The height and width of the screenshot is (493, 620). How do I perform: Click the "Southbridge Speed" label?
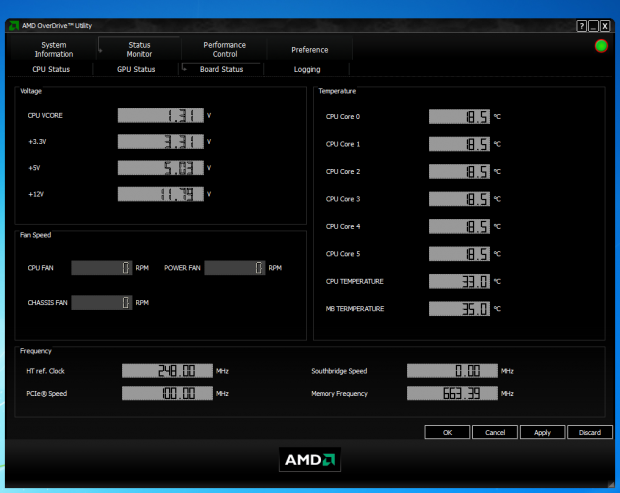pyautogui.click(x=339, y=371)
